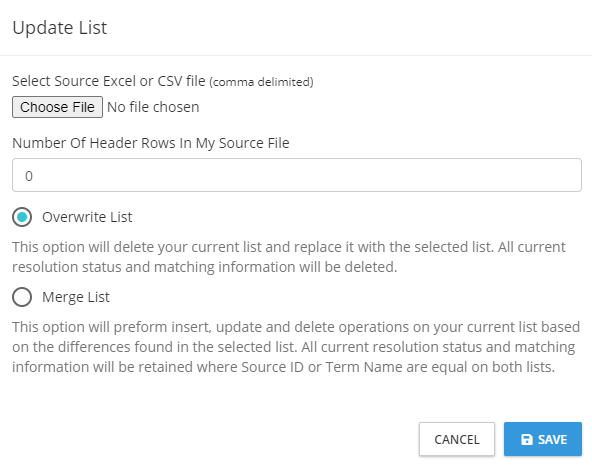Select the Merge List radio button
Screen dimensions: 592x465
[22, 297]
